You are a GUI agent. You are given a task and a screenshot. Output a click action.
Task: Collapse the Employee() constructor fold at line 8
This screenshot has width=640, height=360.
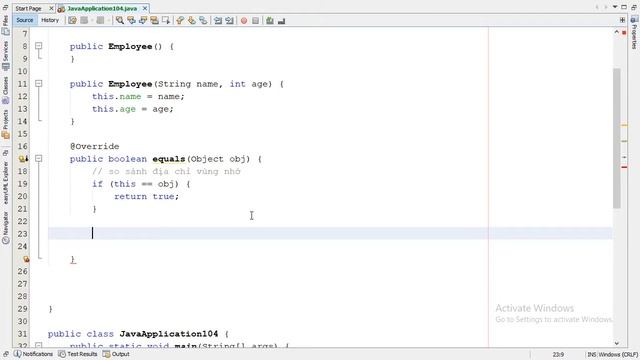coord(38,46)
